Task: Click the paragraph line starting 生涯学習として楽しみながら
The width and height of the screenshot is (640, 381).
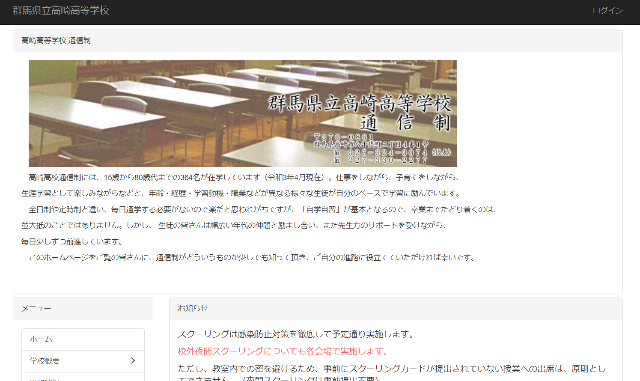Action: [241, 193]
